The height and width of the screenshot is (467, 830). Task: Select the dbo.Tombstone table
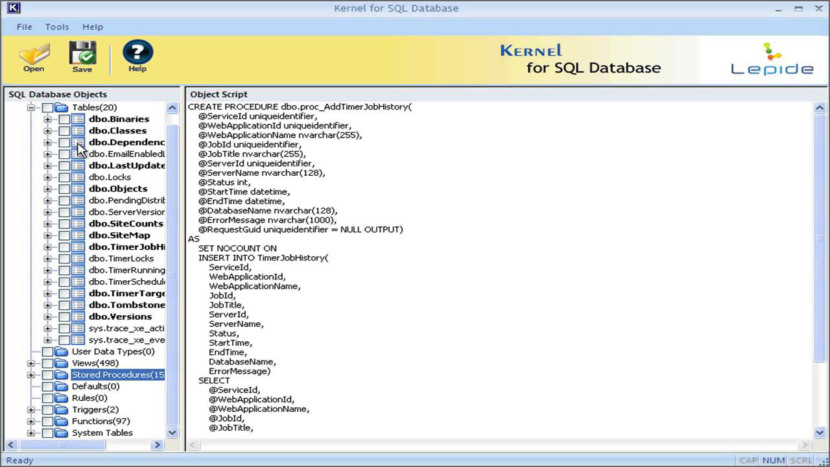[x=127, y=305]
